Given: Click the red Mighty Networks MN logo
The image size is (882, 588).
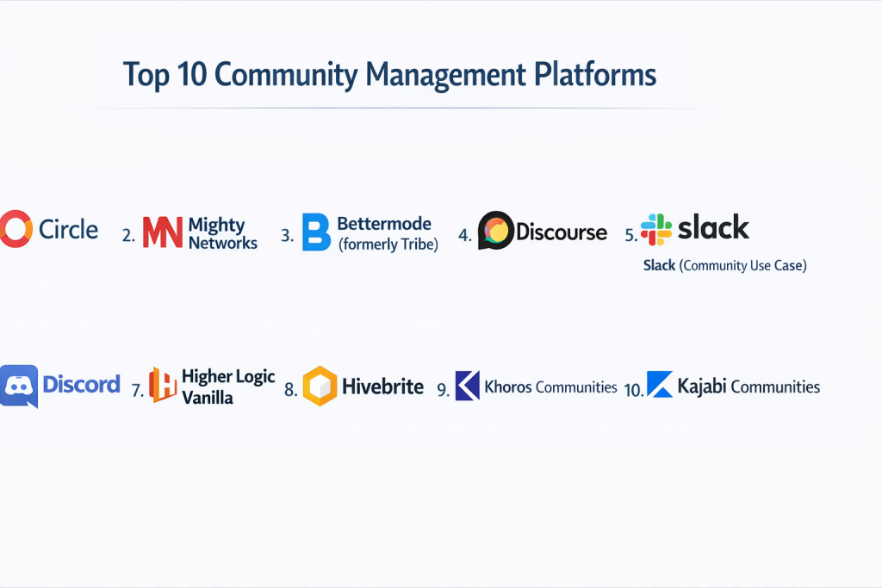Looking at the screenshot, I should pyautogui.click(x=162, y=232).
